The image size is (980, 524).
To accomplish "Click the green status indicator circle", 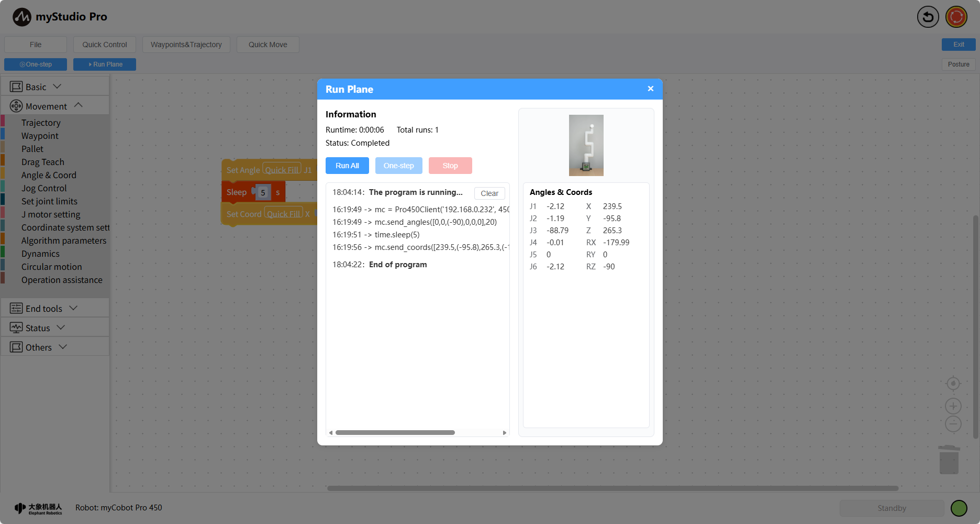I will (959, 508).
